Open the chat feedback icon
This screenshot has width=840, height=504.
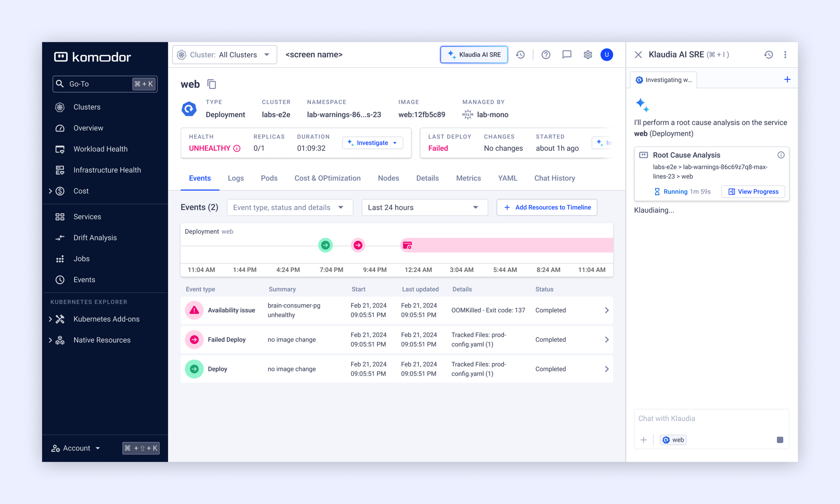[567, 55]
